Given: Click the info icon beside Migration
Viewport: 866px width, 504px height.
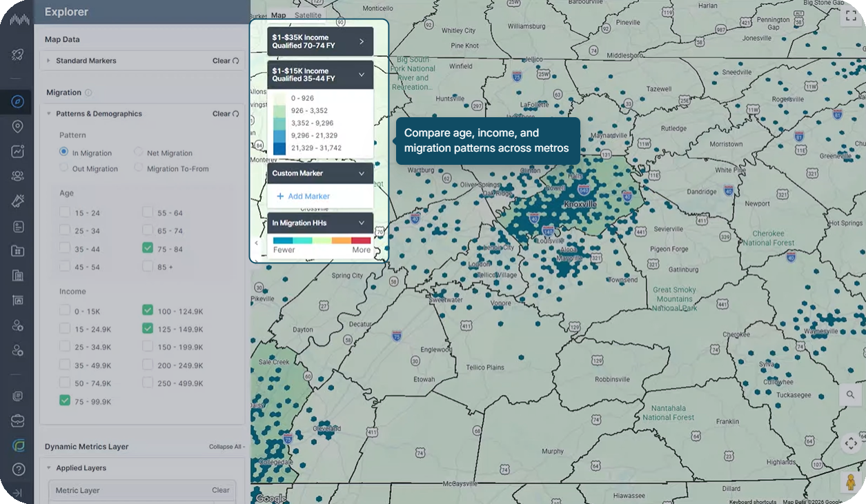Looking at the screenshot, I should (x=88, y=92).
